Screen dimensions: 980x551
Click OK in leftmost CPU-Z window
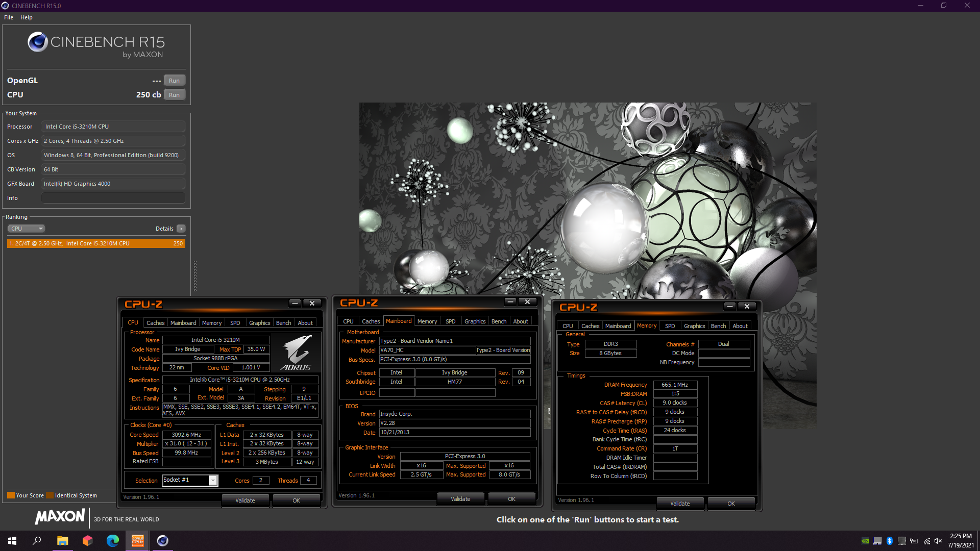point(296,500)
